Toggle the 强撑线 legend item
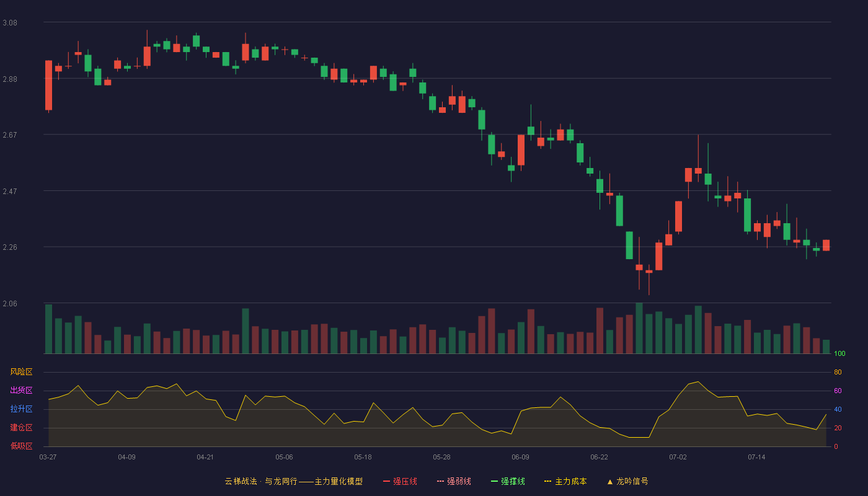This screenshot has height=496, width=868. tap(508, 481)
